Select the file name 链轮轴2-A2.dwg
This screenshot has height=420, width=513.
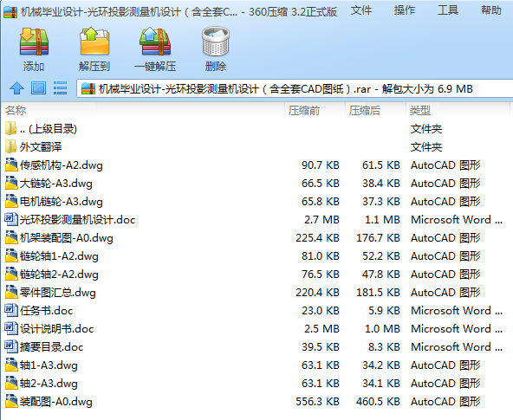tap(59, 275)
